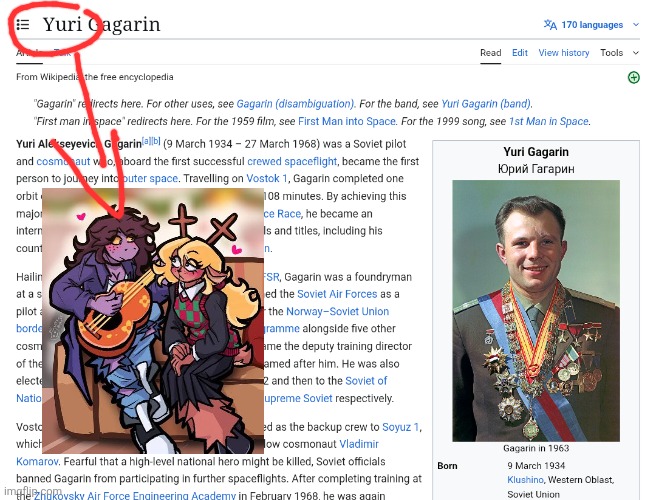Switch to the Read tab
The width and height of the screenshot is (656, 500).
point(490,53)
